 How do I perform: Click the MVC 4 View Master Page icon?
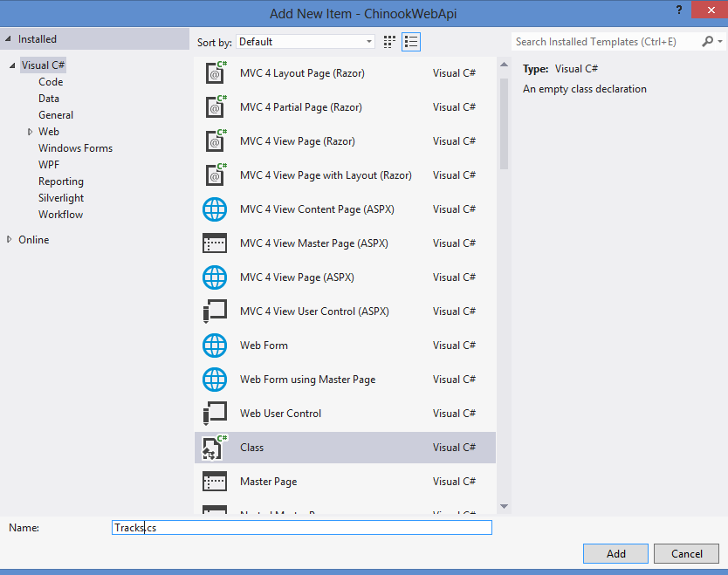(x=215, y=243)
